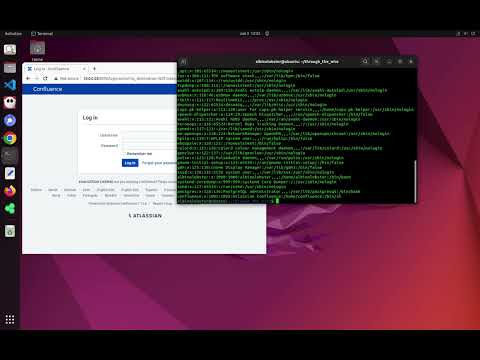Click the blue Log in button
This screenshot has width=480, height=360.
pyautogui.click(x=130, y=163)
